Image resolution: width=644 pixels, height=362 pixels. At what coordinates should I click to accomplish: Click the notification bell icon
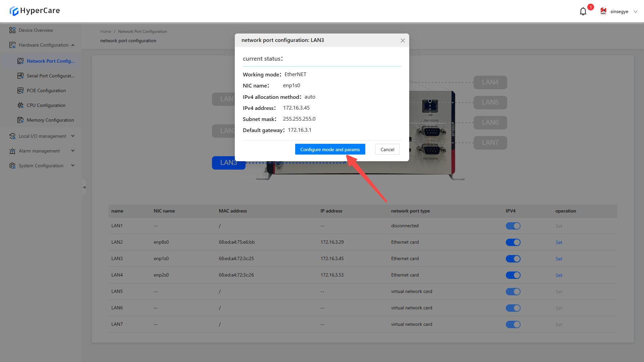(x=583, y=11)
